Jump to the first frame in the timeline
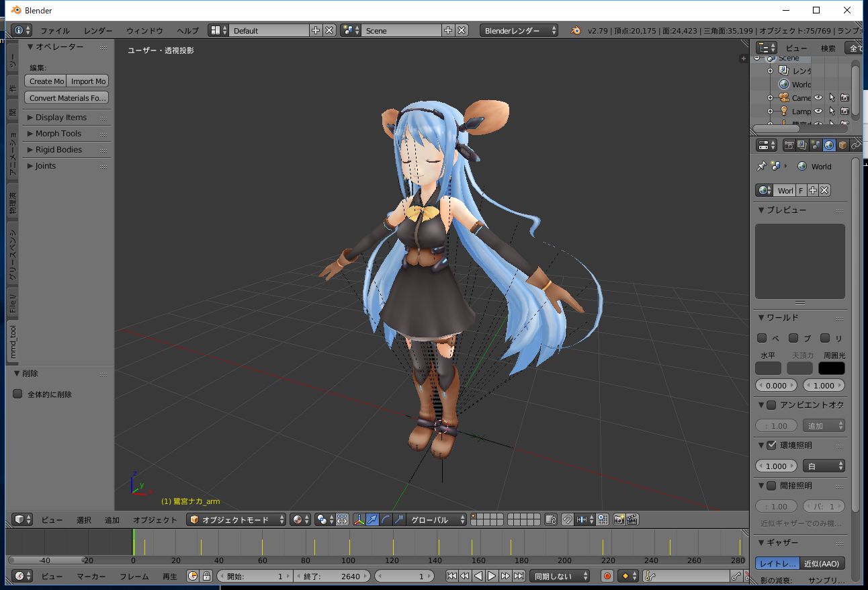The height and width of the screenshot is (590, 868). click(451, 576)
